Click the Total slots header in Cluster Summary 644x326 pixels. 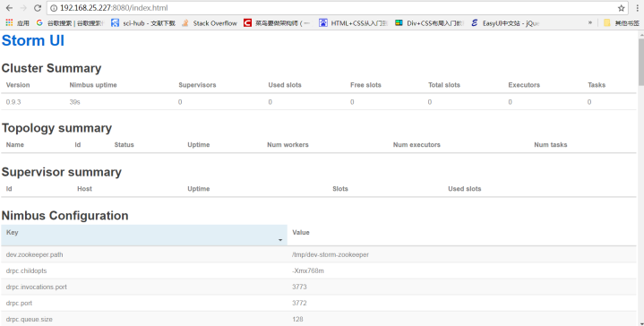pyautogui.click(x=444, y=85)
